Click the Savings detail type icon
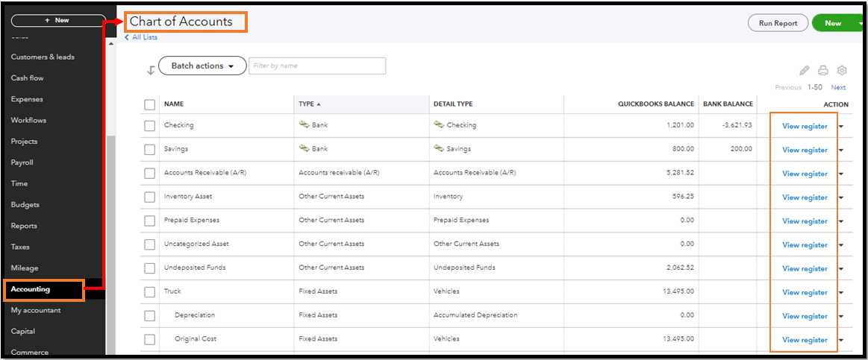 pyautogui.click(x=438, y=149)
